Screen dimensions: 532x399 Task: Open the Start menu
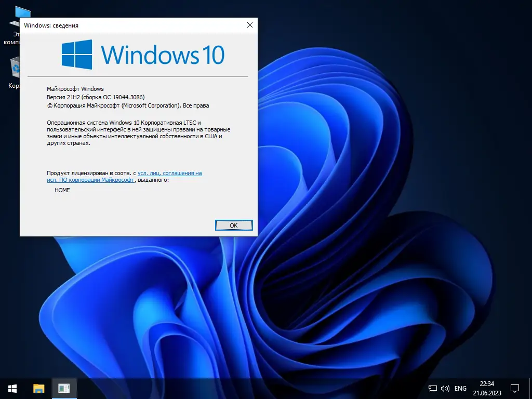tap(11, 388)
